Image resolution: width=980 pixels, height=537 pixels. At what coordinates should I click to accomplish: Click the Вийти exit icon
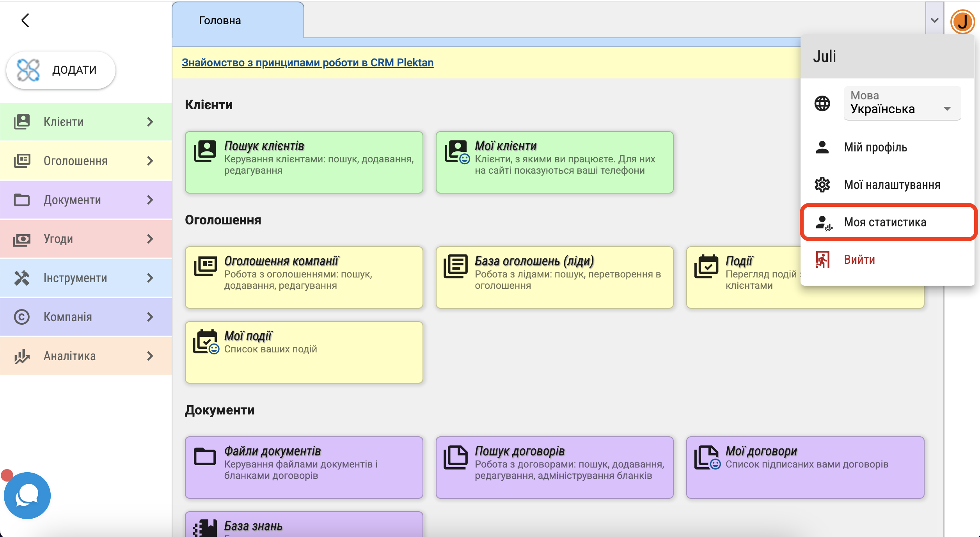tap(822, 260)
